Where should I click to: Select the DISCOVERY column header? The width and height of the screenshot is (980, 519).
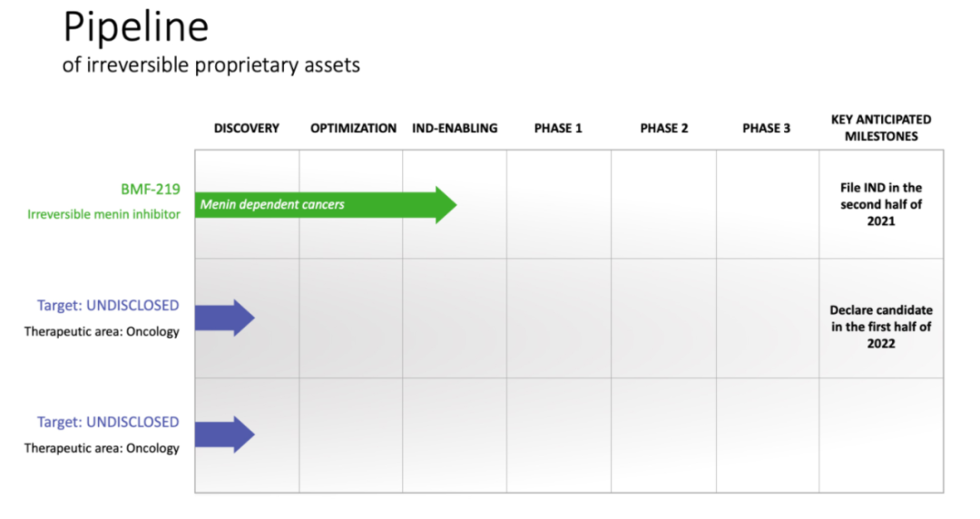point(247,128)
